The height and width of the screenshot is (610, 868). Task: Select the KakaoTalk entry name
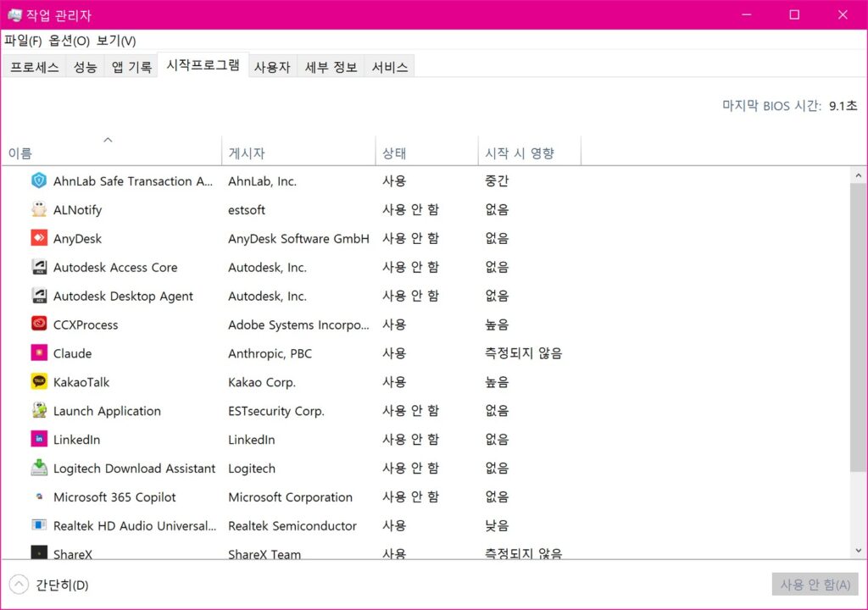click(x=81, y=382)
